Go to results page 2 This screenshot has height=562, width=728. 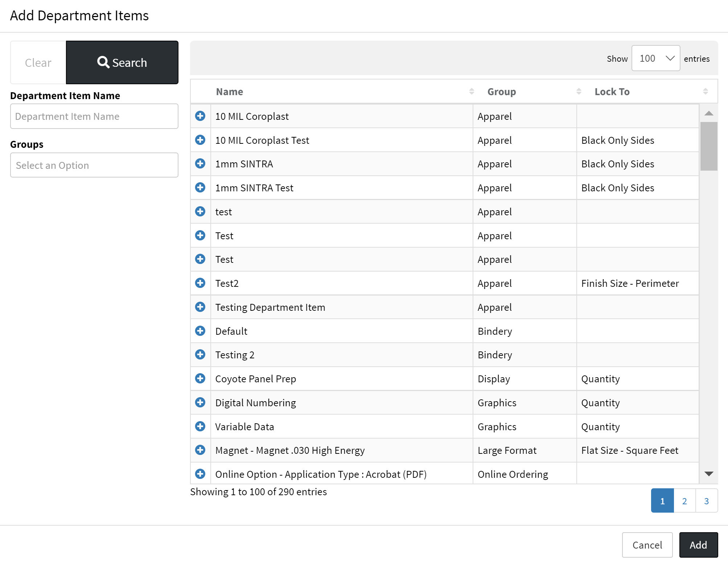[684, 501]
